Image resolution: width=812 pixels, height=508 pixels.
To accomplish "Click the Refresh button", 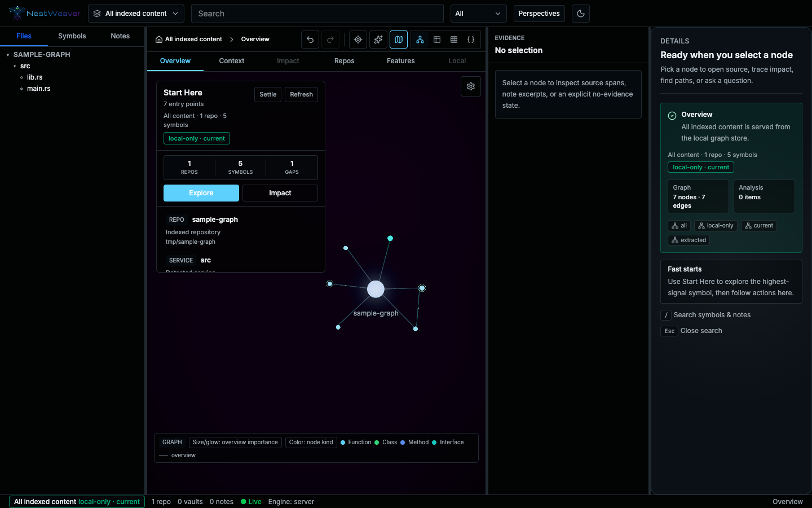I will pos(302,94).
